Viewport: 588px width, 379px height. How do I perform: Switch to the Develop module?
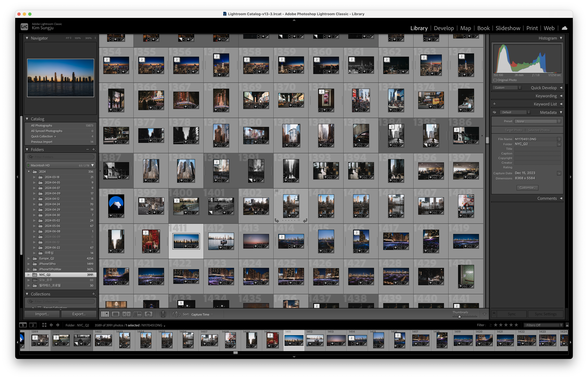(444, 28)
